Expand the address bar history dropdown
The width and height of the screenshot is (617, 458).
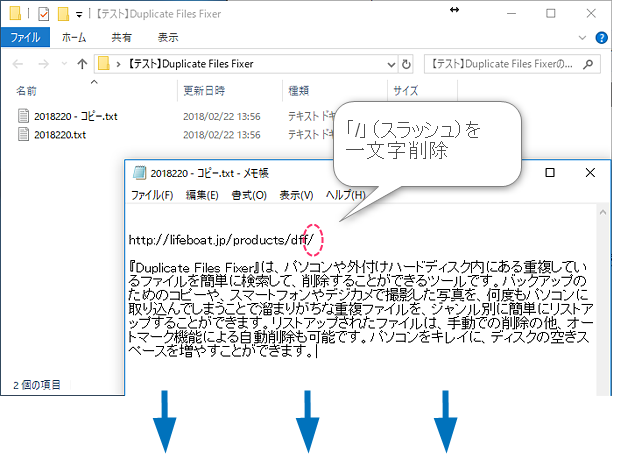coord(391,64)
